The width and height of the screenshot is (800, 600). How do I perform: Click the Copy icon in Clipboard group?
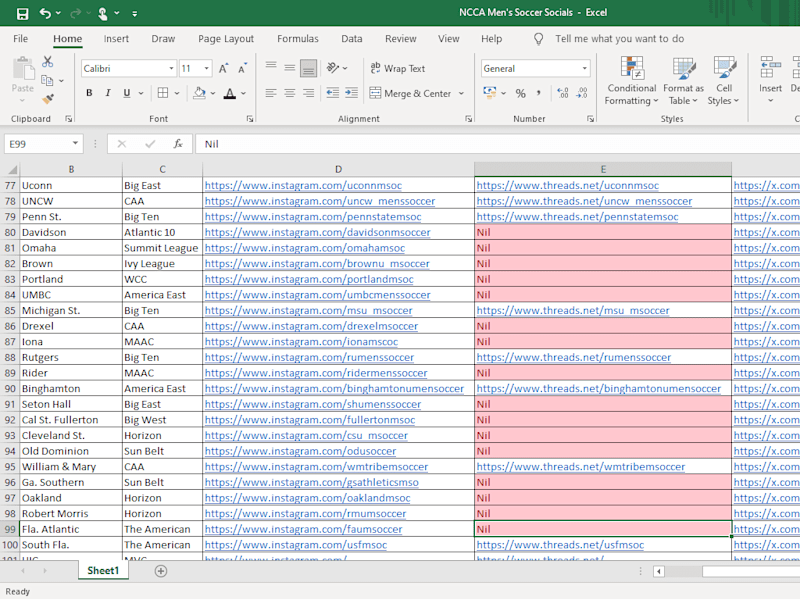pyautogui.click(x=47, y=80)
